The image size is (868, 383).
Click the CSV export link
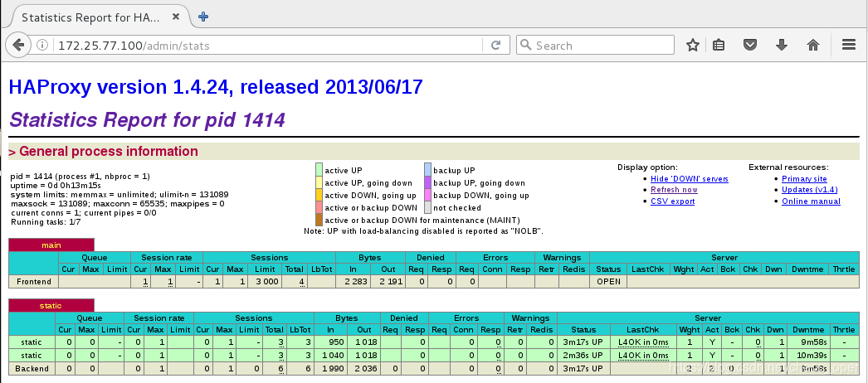pos(672,201)
